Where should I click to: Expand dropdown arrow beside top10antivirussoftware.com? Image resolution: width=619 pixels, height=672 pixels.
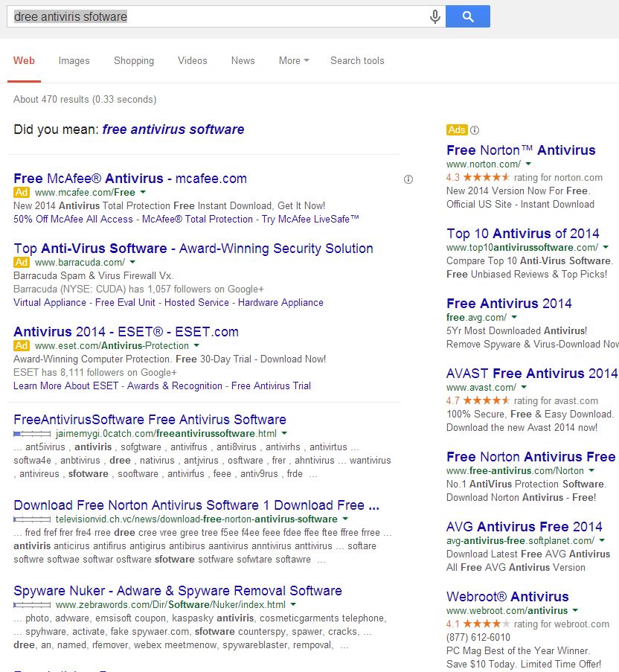tap(606, 247)
